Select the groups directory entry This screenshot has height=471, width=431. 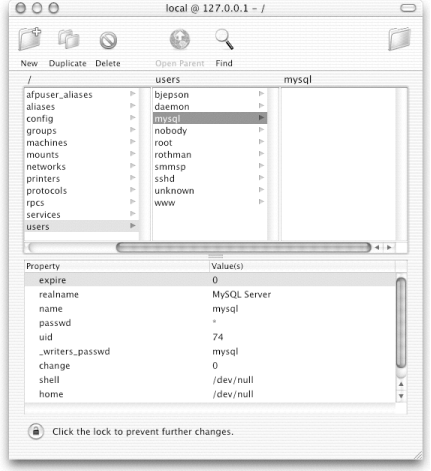click(x=82, y=131)
